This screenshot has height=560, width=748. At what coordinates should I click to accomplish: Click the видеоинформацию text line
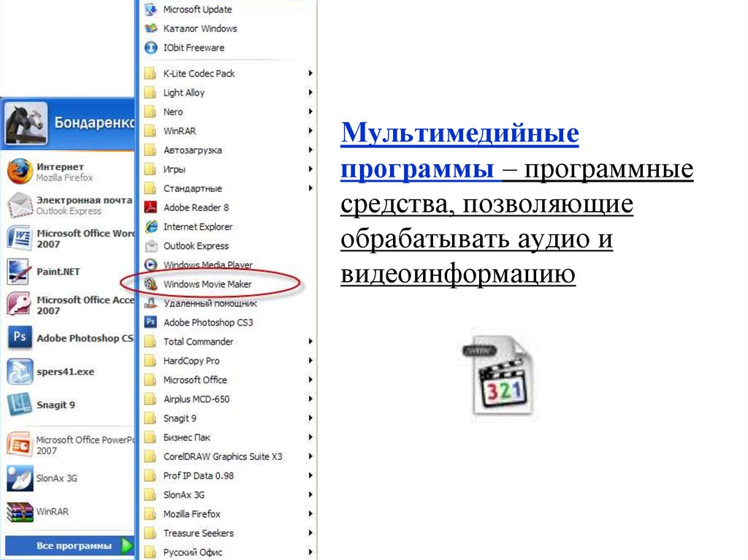tap(458, 273)
